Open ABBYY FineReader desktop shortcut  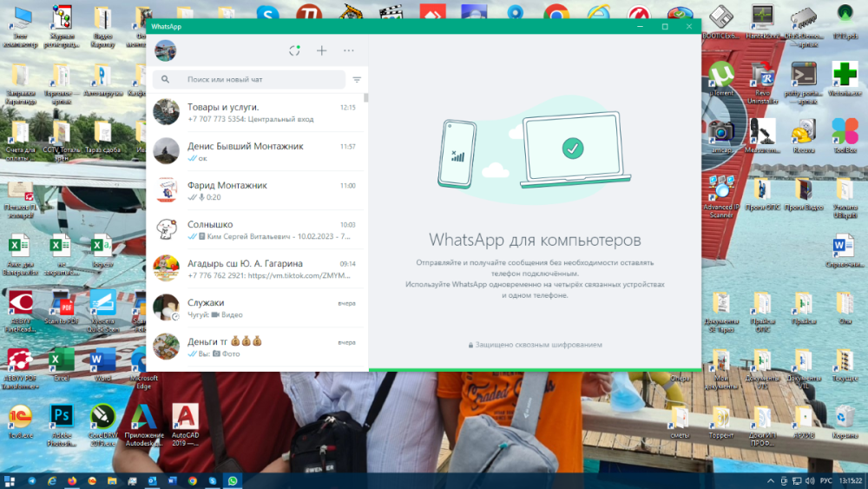pyautogui.click(x=21, y=311)
